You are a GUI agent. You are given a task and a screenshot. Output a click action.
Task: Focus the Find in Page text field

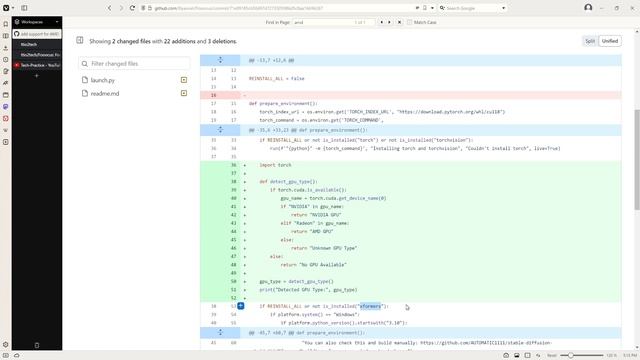pos(333,22)
